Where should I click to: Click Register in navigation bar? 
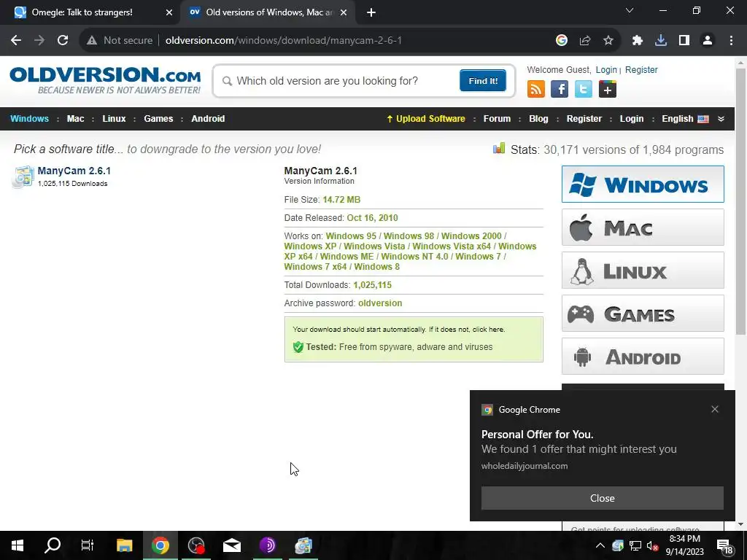[x=584, y=119]
